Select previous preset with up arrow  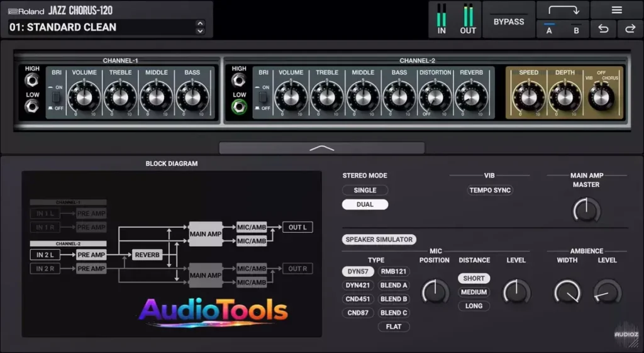pyautogui.click(x=200, y=23)
